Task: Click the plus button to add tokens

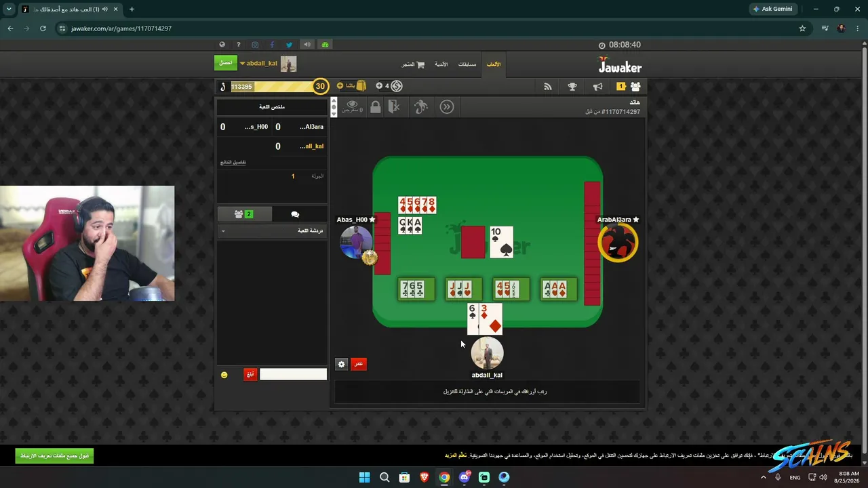Action: 379,86
